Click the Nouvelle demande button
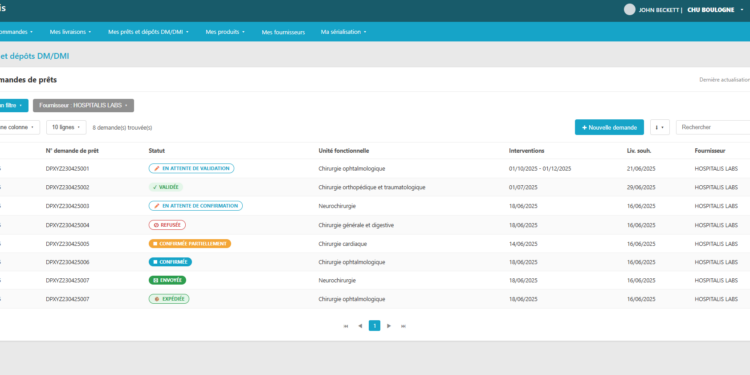The height and width of the screenshot is (375, 750). 609,127
